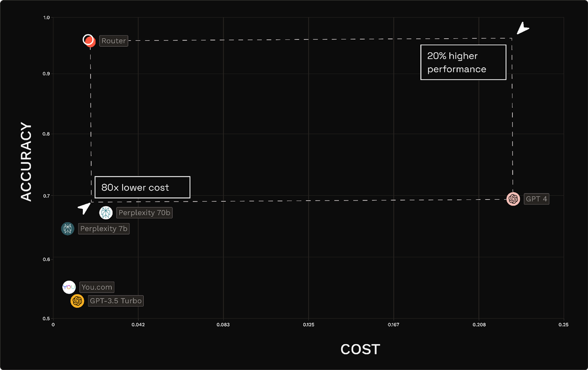Click the Perplexity 70b logo marker
This screenshot has width=588, height=370.
click(106, 213)
